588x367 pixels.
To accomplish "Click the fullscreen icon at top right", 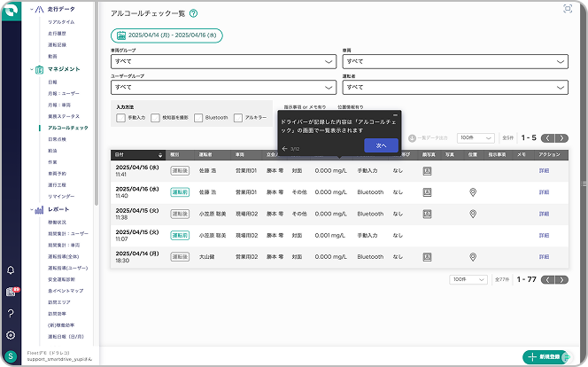I will (x=568, y=9).
